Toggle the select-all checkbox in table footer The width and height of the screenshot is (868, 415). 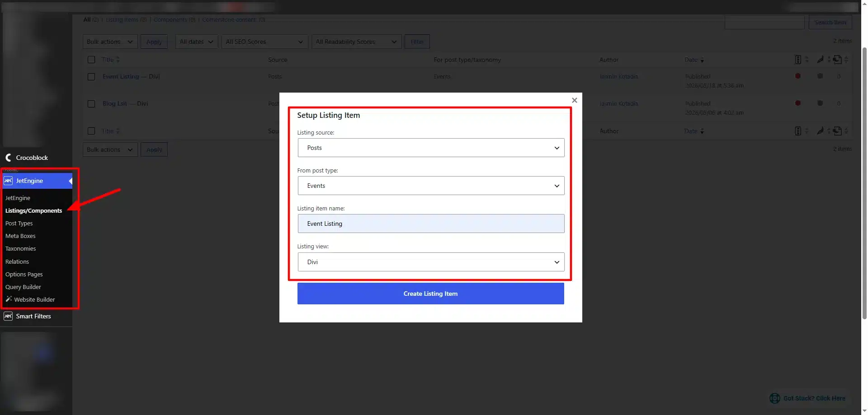coord(91,131)
